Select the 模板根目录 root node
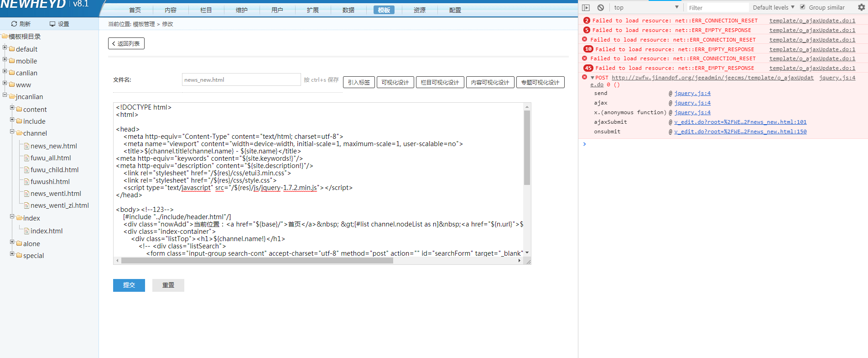Image resolution: width=868 pixels, height=358 pixels. [25, 37]
